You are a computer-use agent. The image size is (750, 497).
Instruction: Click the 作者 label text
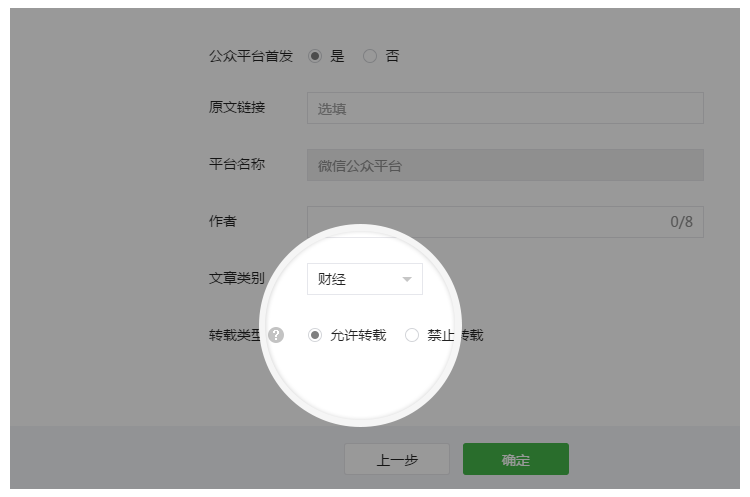click(x=223, y=221)
